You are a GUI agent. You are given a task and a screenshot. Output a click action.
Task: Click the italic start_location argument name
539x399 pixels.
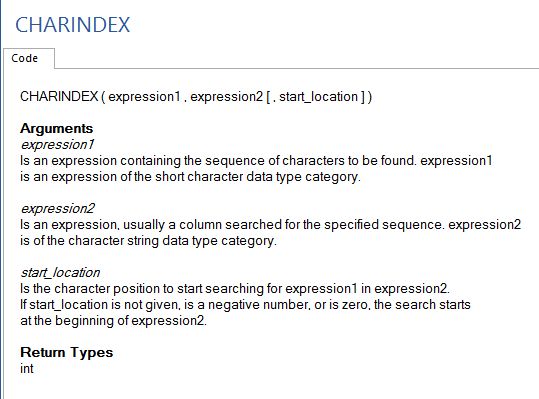coord(60,272)
